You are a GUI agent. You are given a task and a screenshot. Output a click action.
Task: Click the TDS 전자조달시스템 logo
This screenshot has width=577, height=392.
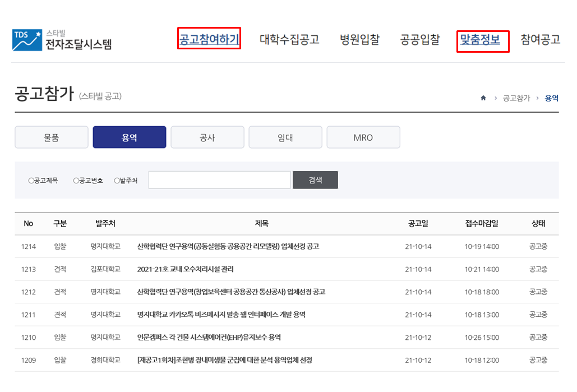tap(62, 40)
